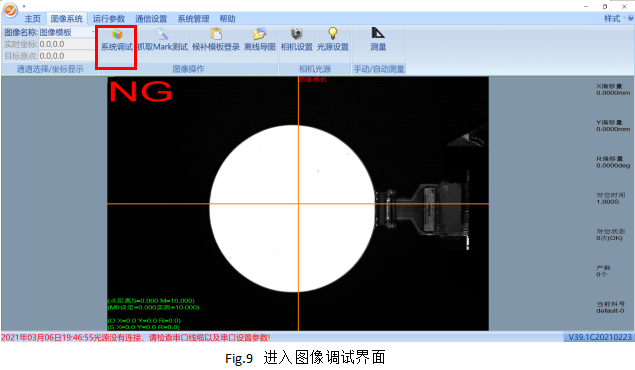Click the application logo button
This screenshot has width=635, height=370.
click(x=10, y=10)
